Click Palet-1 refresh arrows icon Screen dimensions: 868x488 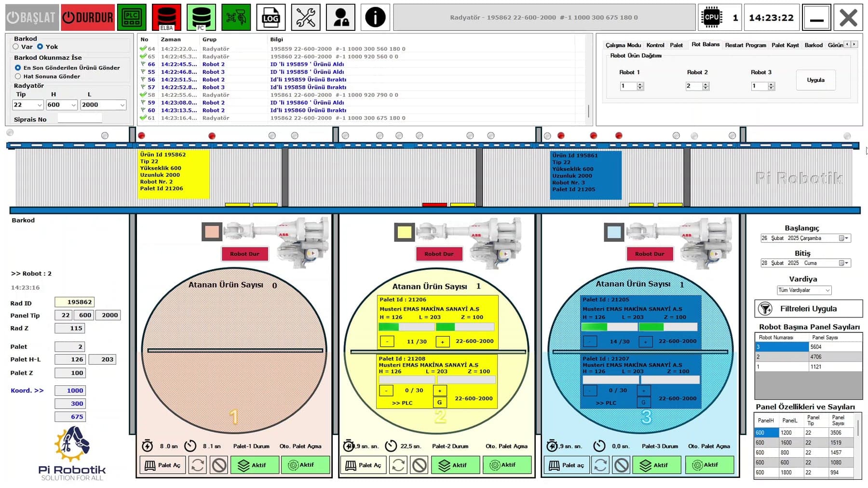coord(198,465)
